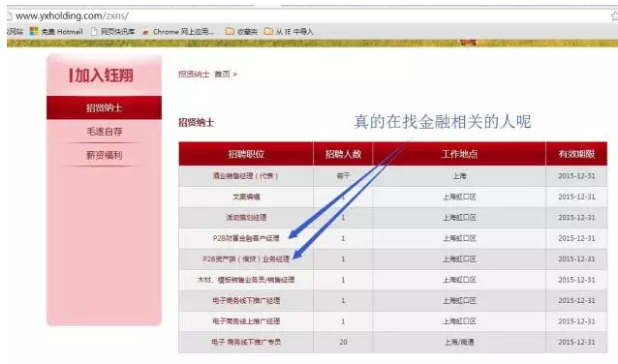Open the 网页快讯库 bookmark

click(112, 32)
